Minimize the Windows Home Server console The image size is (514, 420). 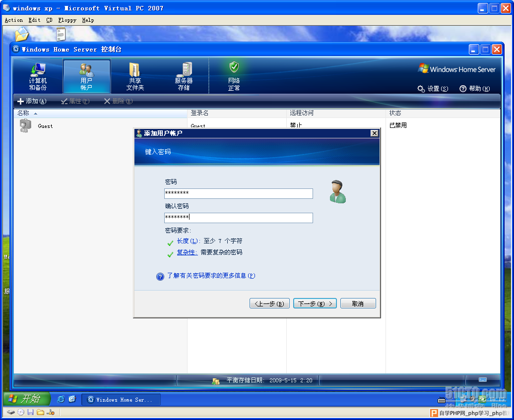pyautogui.click(x=474, y=50)
